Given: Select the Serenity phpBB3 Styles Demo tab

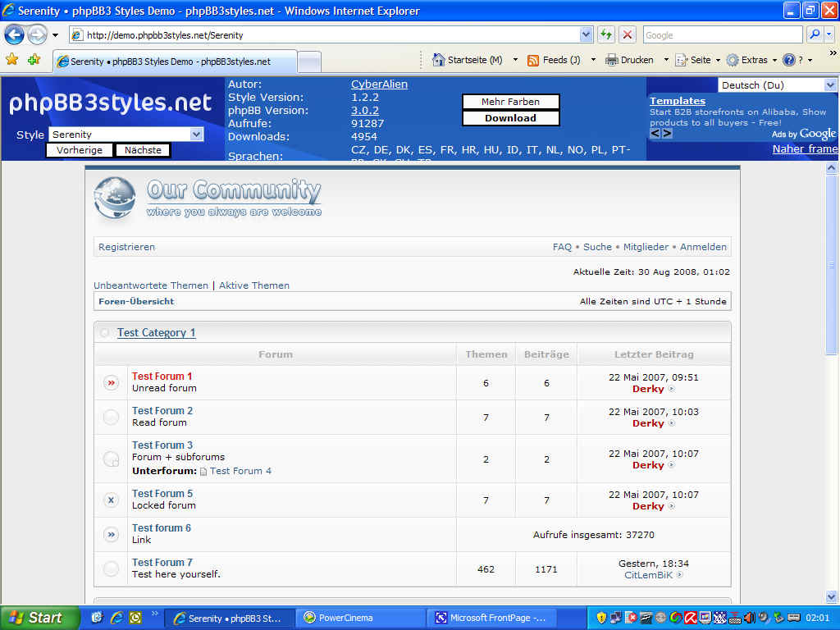Looking at the screenshot, I should click(x=175, y=62).
